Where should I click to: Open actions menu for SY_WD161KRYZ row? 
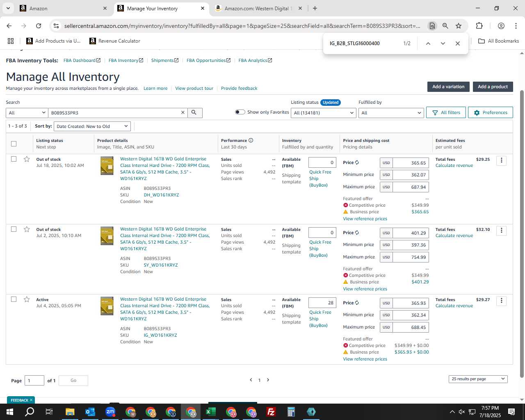pyautogui.click(x=501, y=231)
